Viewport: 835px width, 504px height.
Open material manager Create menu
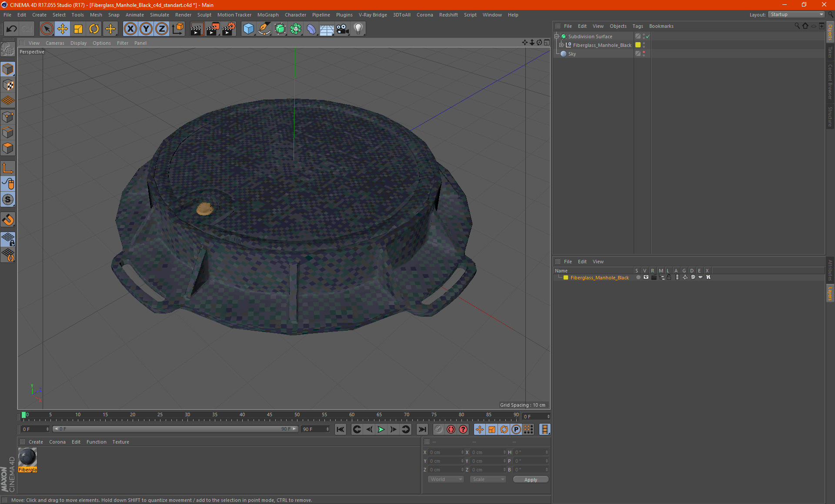pyautogui.click(x=36, y=442)
